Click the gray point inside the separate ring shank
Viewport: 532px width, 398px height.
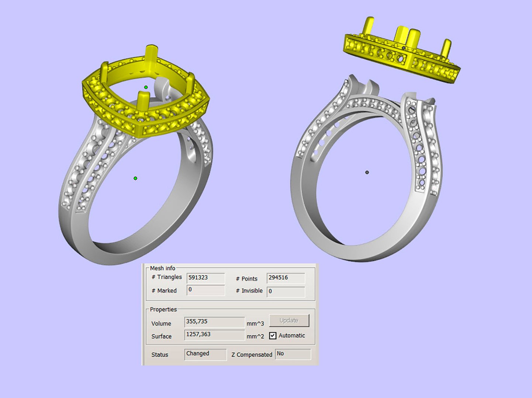[367, 172]
